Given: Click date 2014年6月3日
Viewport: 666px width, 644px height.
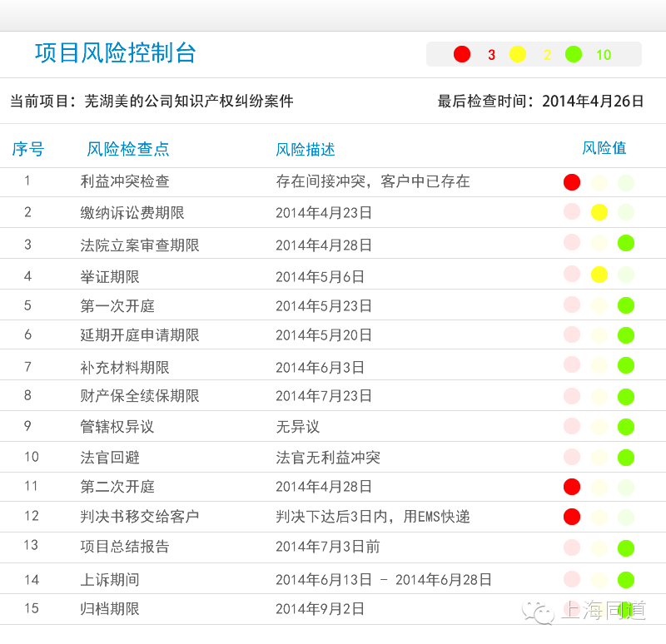Looking at the screenshot, I should [x=320, y=367].
